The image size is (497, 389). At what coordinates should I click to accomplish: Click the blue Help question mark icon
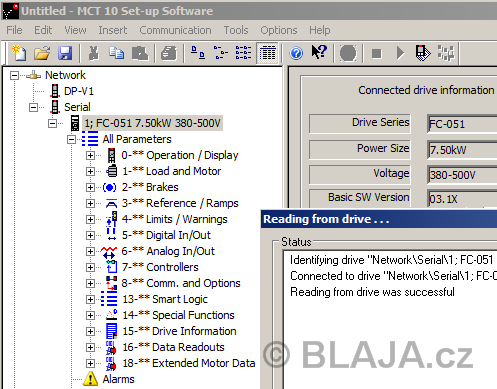(296, 53)
